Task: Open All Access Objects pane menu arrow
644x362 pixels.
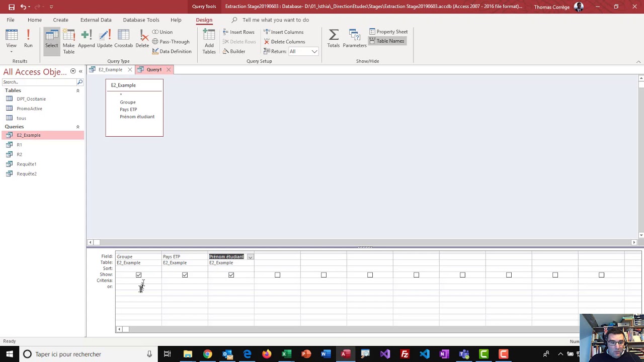Action: click(x=73, y=71)
